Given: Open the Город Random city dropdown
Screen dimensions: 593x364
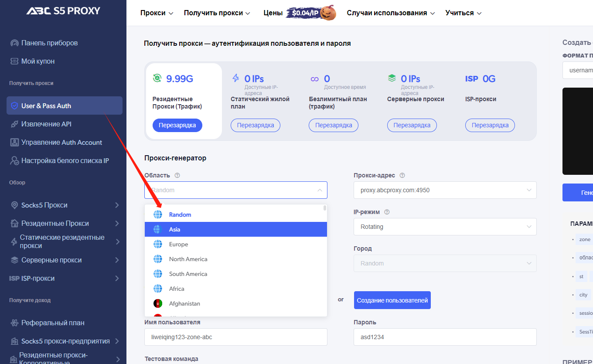Looking at the screenshot, I should (x=445, y=263).
